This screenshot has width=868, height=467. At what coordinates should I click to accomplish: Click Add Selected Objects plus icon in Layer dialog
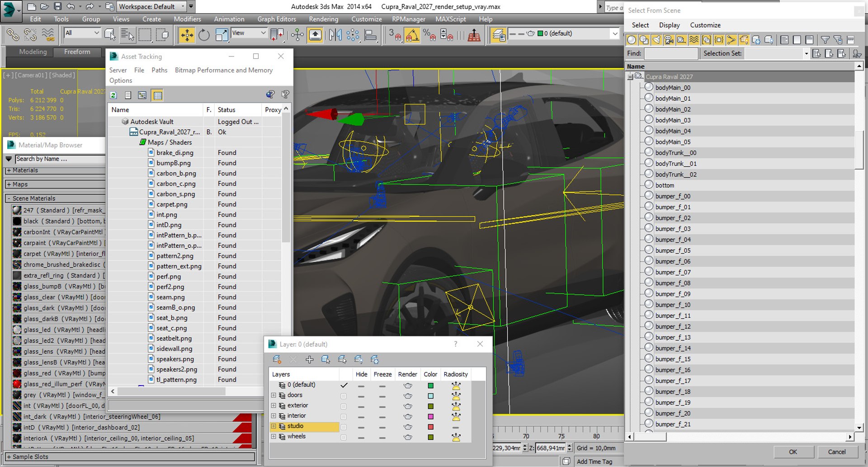(x=310, y=359)
